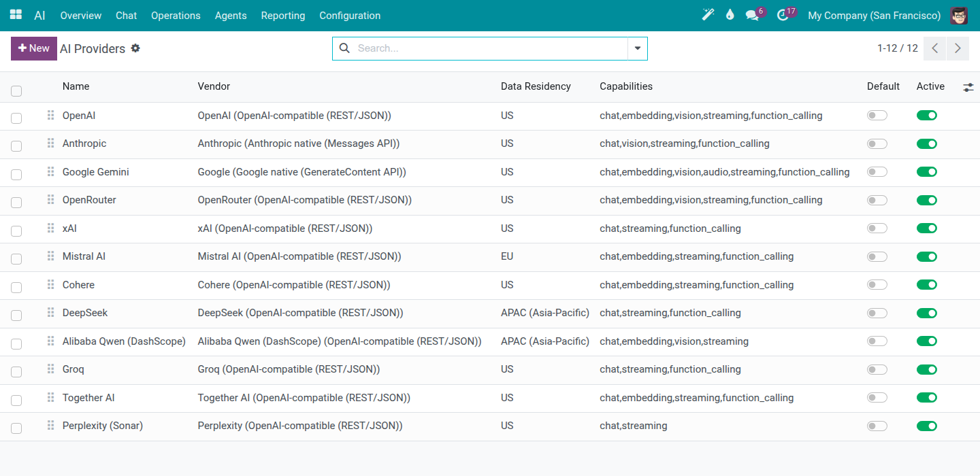The image size is (980, 476).
Task: Open the xAI provider name
Action: pyautogui.click(x=69, y=228)
